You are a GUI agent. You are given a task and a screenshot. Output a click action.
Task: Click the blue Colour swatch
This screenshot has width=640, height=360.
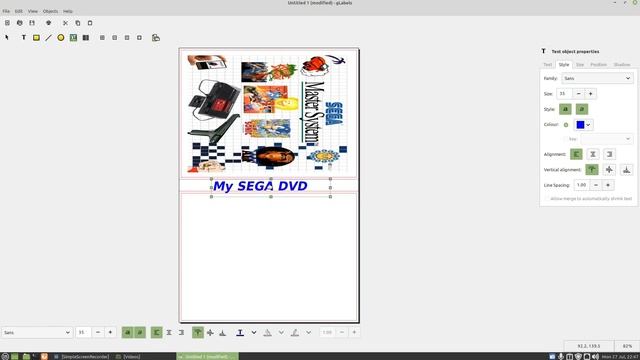point(580,125)
